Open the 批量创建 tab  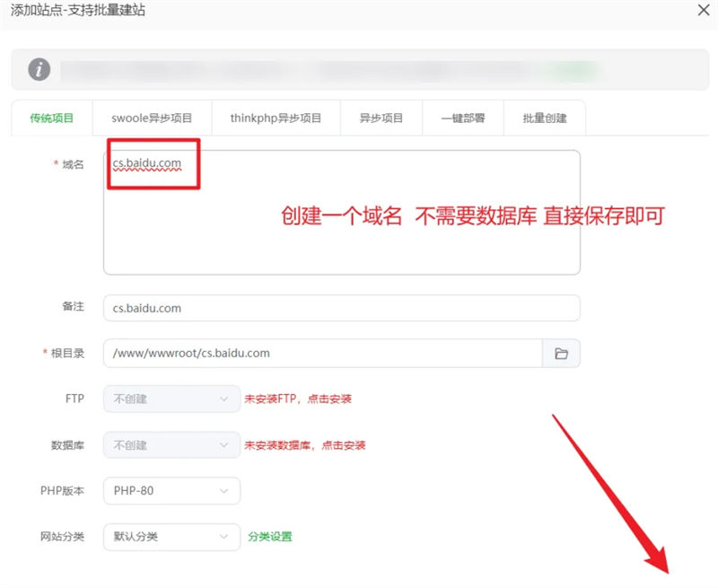[x=545, y=118]
